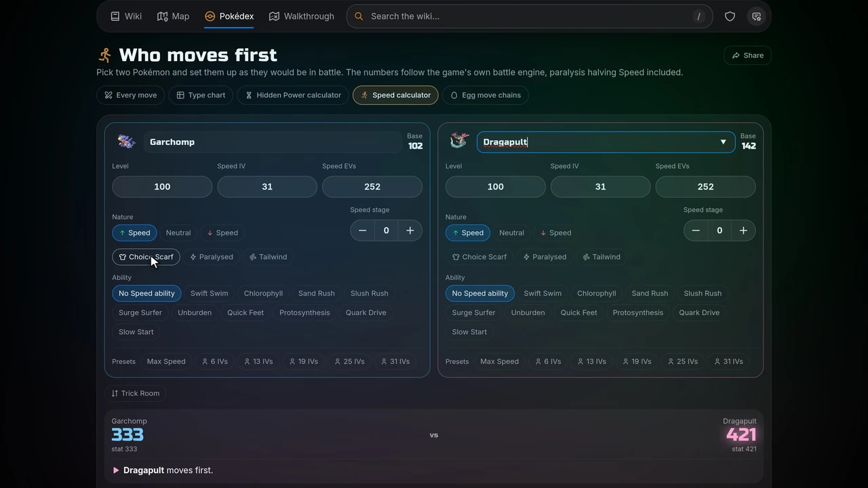Select Neutral nature for Garchomp
The image size is (868, 488).
178,232
